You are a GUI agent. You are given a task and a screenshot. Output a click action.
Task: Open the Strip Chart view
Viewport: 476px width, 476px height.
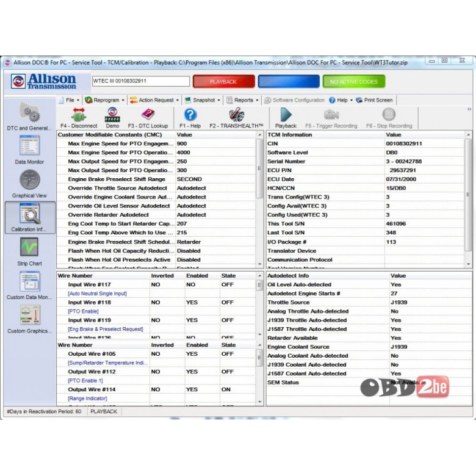tap(29, 251)
